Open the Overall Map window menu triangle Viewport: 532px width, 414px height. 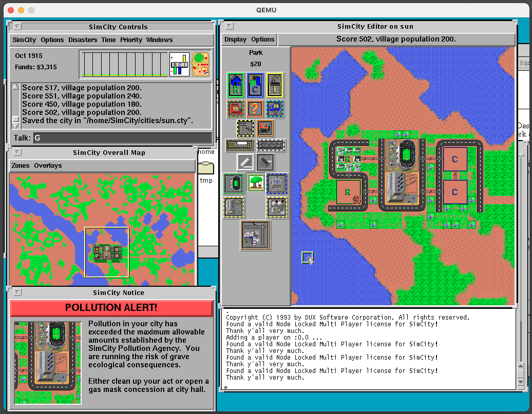click(x=17, y=152)
